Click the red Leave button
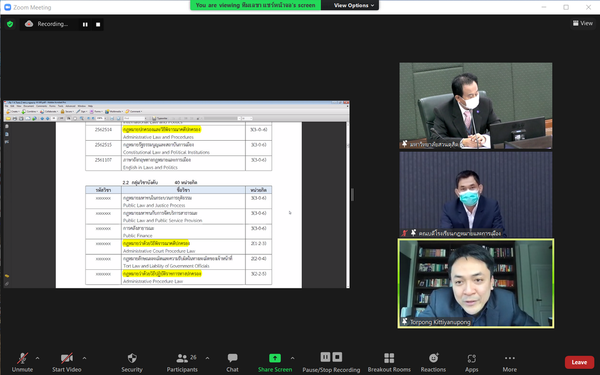The width and height of the screenshot is (600, 375). 579,362
